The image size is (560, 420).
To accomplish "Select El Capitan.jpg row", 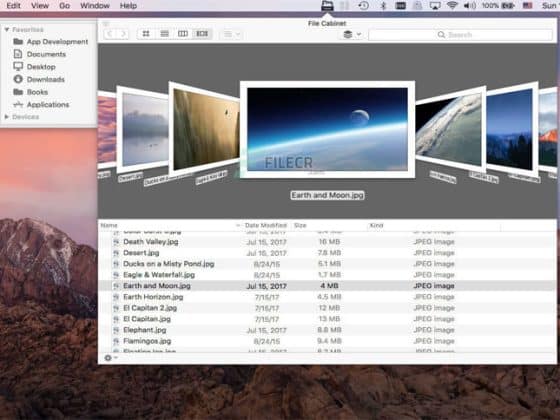I will point(327,319).
